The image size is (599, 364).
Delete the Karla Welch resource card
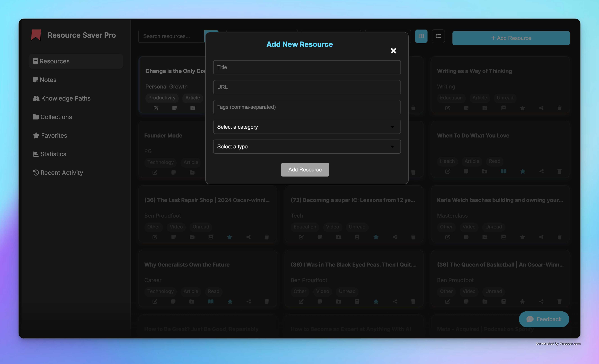[559, 237]
